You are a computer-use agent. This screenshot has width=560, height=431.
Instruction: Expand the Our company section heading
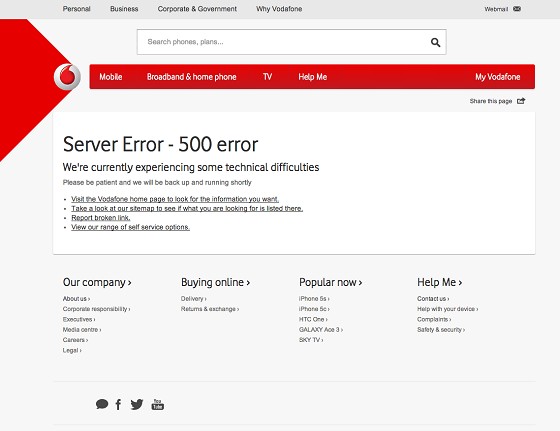coord(97,282)
